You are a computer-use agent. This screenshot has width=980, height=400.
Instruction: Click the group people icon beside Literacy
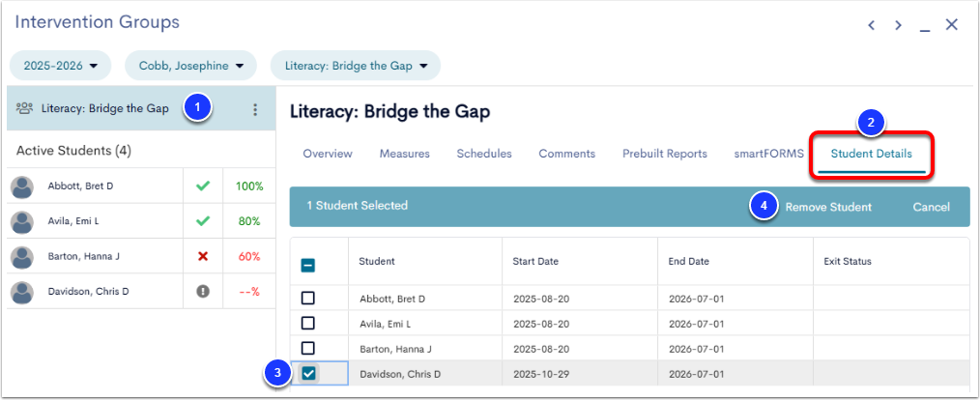25,109
